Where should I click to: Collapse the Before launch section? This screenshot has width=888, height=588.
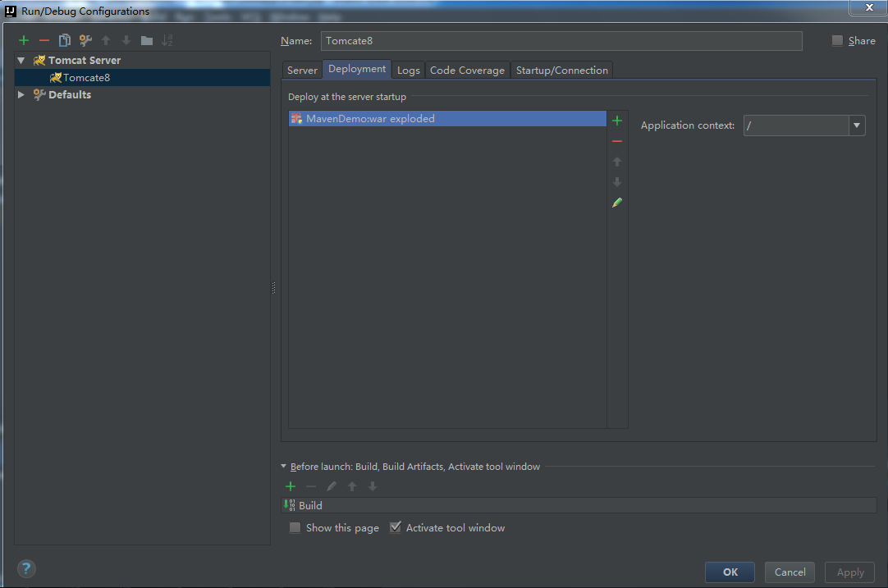(284, 467)
